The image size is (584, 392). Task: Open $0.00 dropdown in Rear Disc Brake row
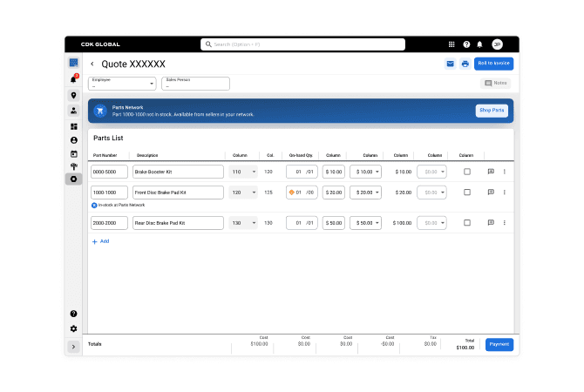click(x=431, y=223)
